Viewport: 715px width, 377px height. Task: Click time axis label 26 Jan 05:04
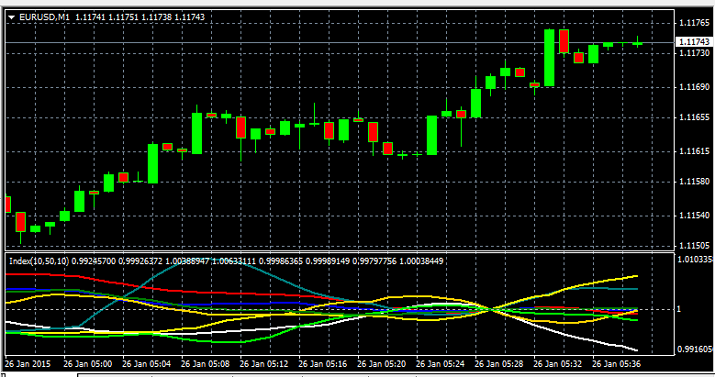coord(146,364)
